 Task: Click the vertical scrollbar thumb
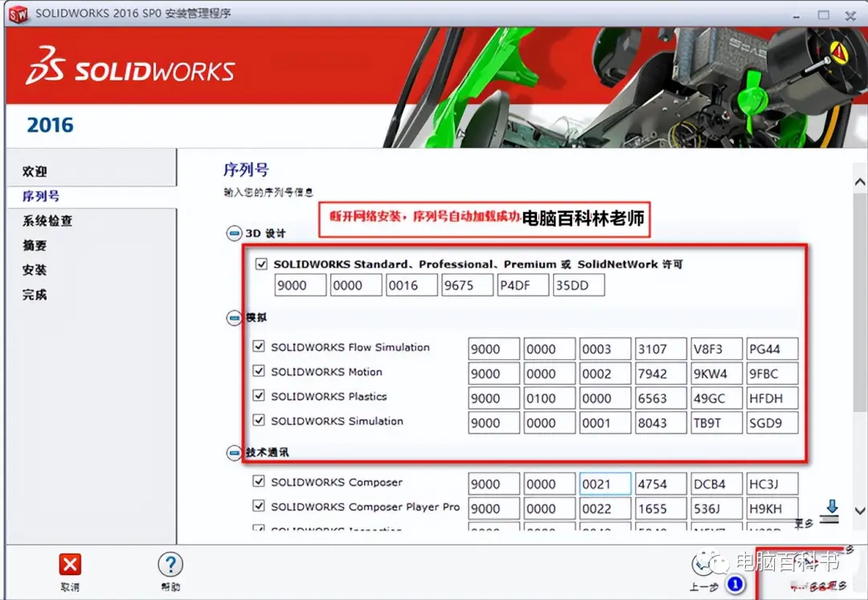click(x=859, y=303)
